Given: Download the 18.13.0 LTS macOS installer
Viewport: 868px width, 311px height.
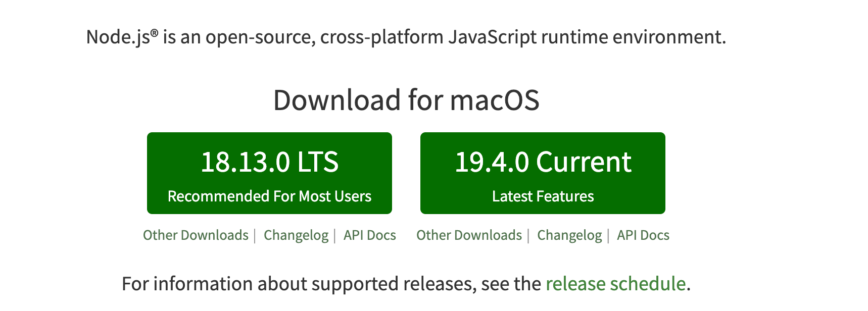Looking at the screenshot, I should 269,173.
